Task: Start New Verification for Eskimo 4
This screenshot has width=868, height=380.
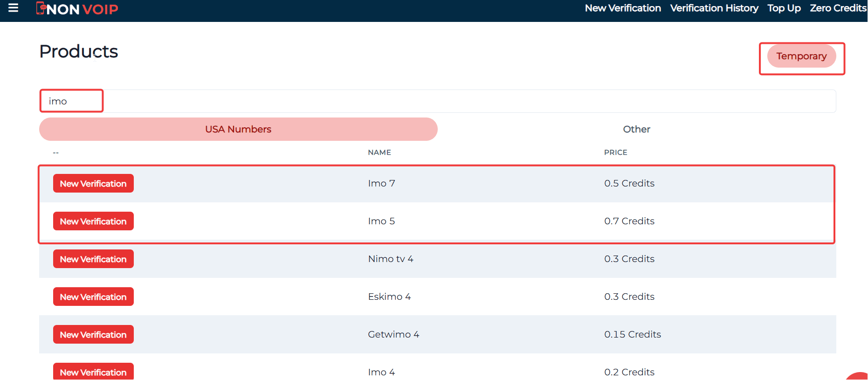Action: click(x=93, y=297)
